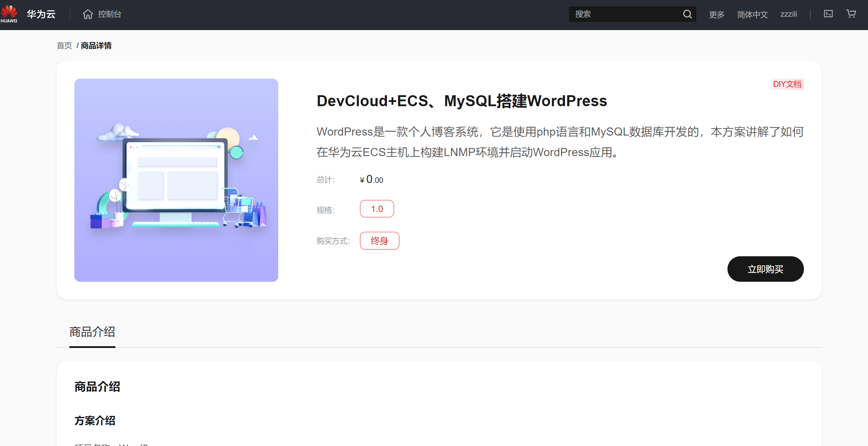Click the search magnifier icon
This screenshot has height=446, width=868.
687,14
